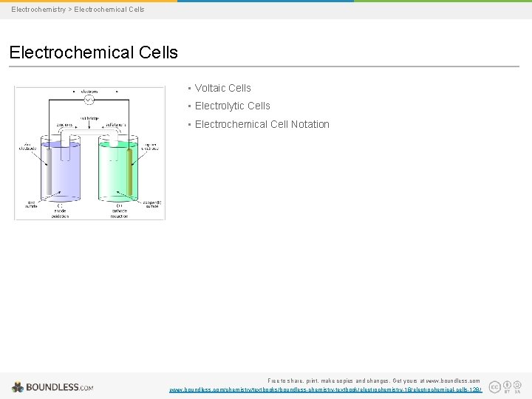532x399 pixels.
Task: Click the Electrolytic Cells bullet
Action: click(x=233, y=106)
